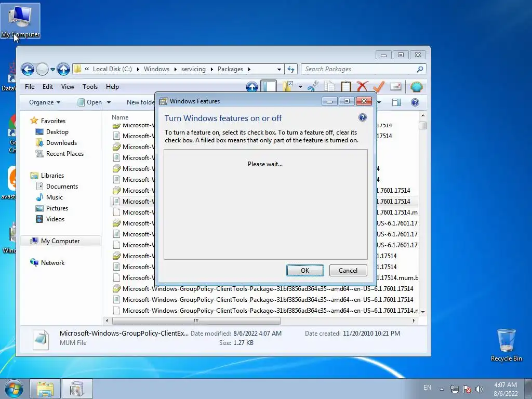532x399 pixels.
Task: Click the Copy toolbar icon
Action: 329,87
